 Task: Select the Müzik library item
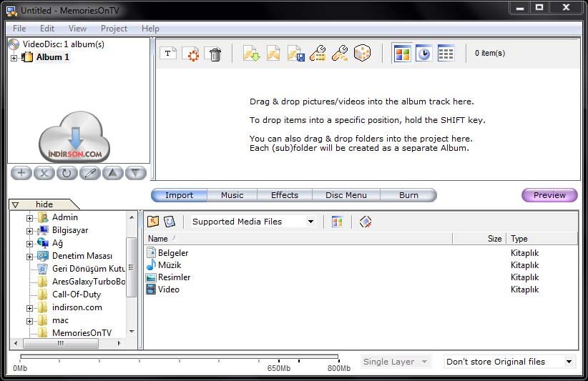point(164,265)
